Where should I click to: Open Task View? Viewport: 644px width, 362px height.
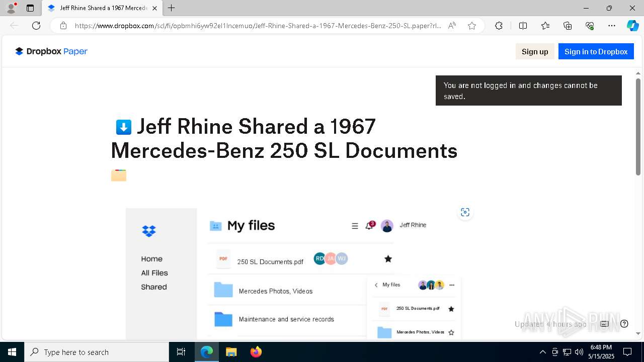(x=181, y=352)
